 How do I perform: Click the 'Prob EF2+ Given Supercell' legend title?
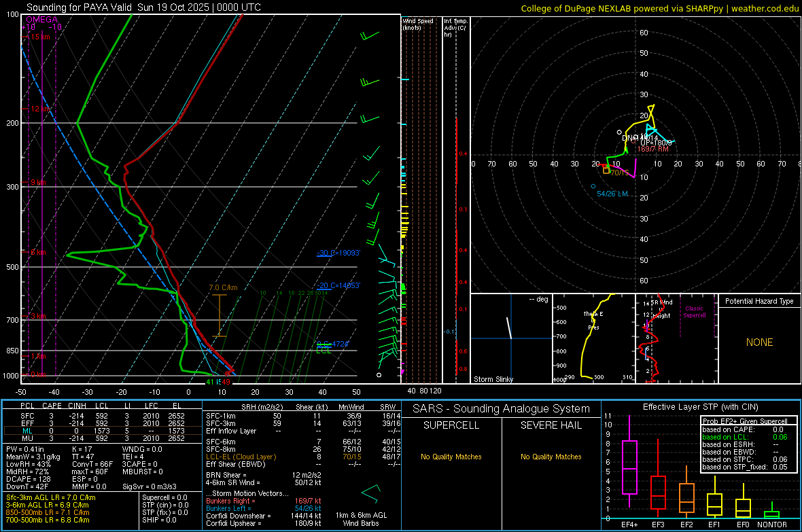pyautogui.click(x=744, y=421)
